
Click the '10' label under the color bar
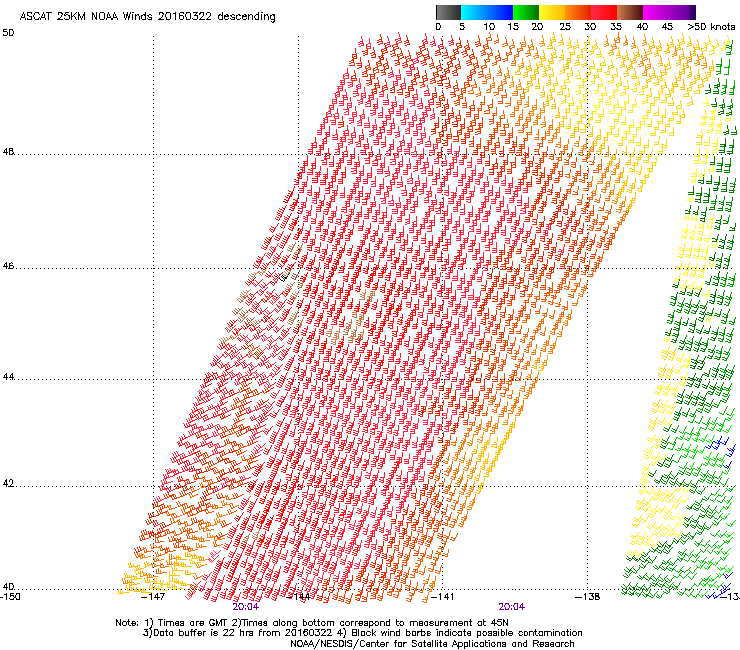[x=489, y=27]
